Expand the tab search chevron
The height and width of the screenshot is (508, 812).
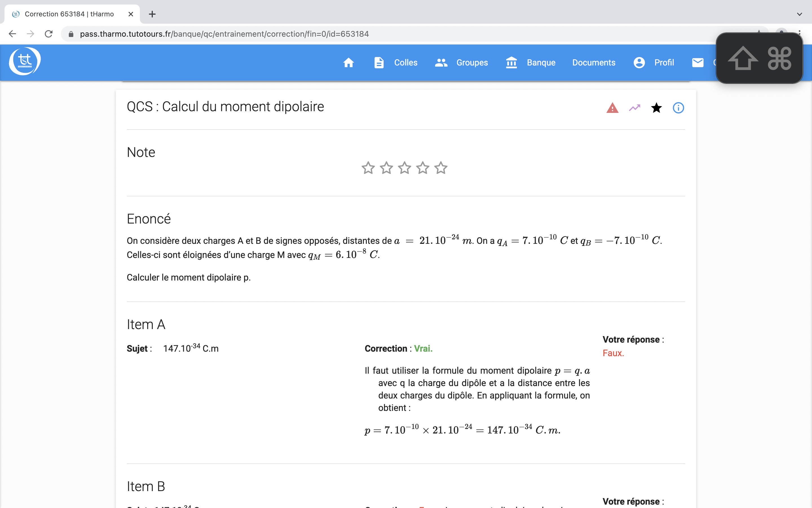point(799,14)
